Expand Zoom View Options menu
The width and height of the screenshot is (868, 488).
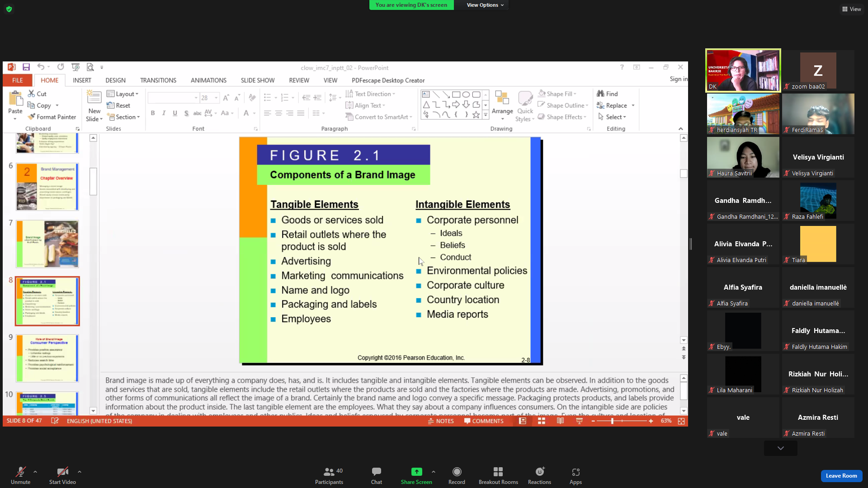tap(485, 5)
